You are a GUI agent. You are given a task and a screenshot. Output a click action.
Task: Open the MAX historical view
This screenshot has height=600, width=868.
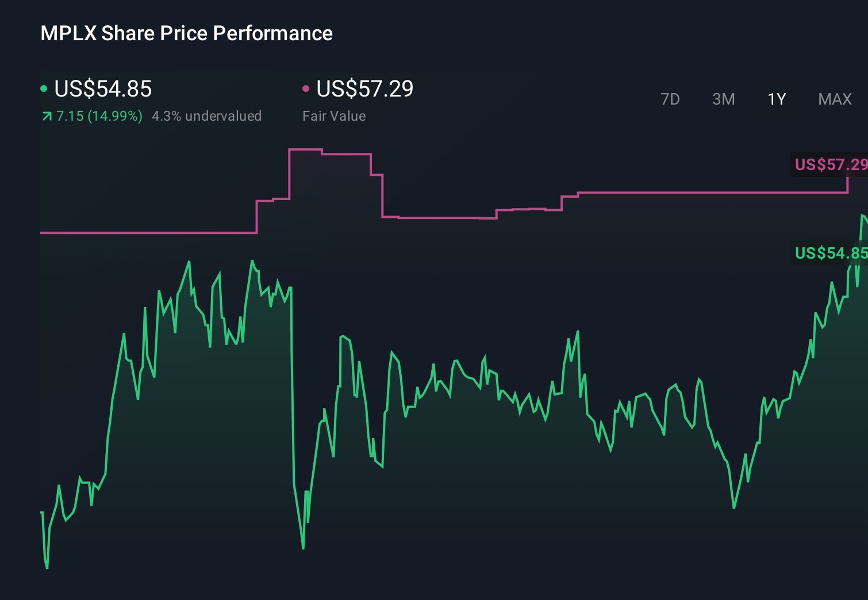click(835, 99)
